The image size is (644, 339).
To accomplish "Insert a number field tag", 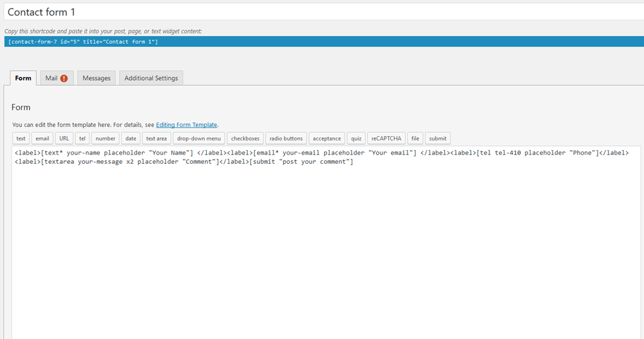I will pos(105,139).
